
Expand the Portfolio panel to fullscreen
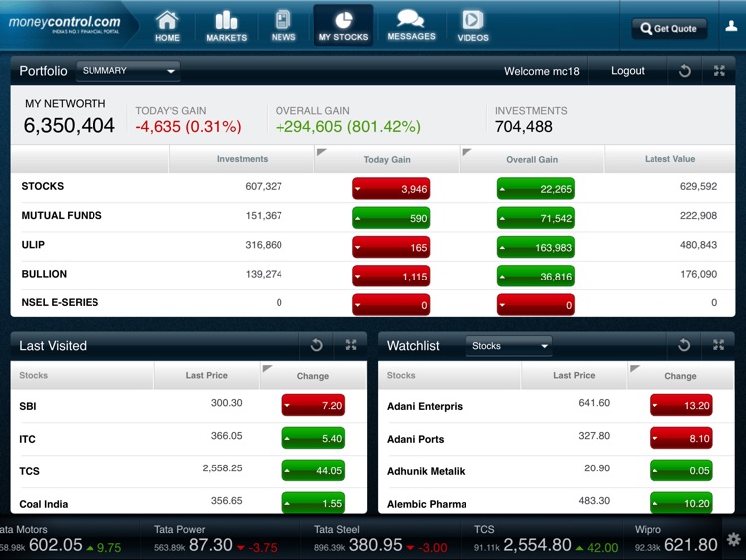pyautogui.click(x=719, y=71)
